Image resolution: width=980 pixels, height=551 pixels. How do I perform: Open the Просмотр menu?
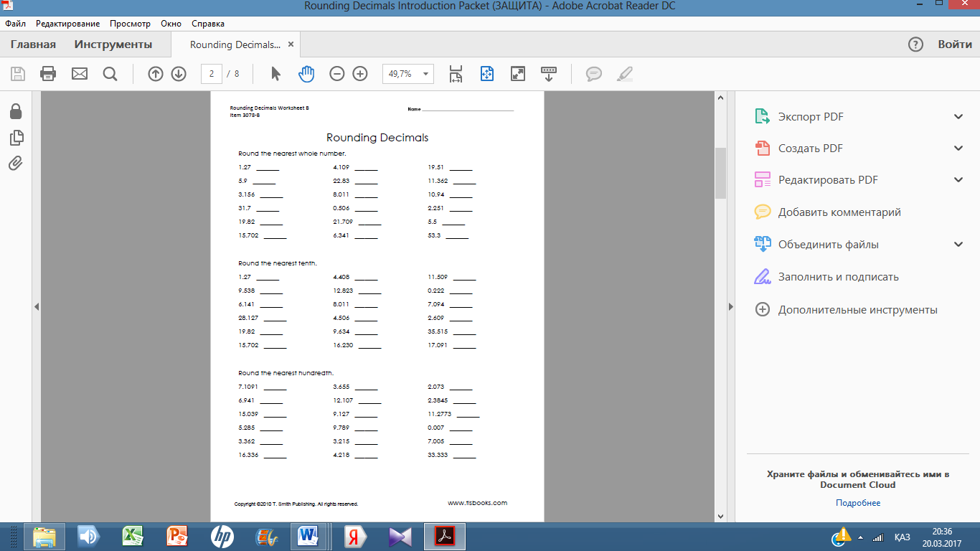click(x=130, y=24)
